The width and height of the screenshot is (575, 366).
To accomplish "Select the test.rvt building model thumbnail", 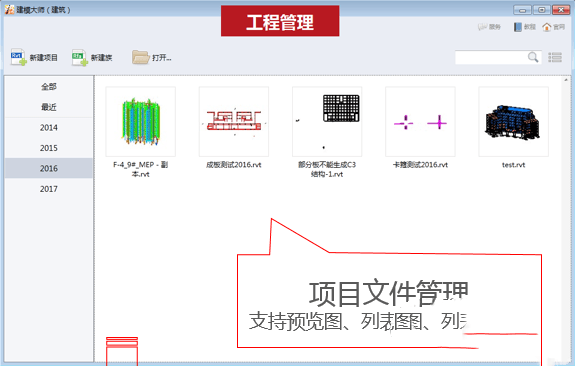I will 513,121.
